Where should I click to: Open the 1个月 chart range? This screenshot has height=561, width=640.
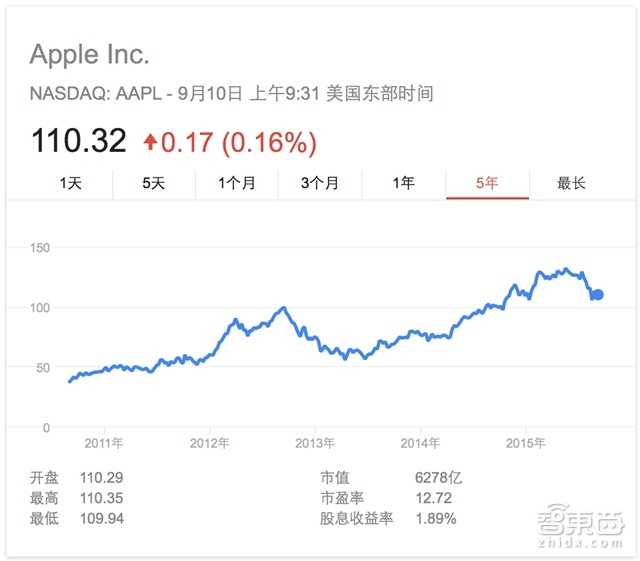(237, 183)
